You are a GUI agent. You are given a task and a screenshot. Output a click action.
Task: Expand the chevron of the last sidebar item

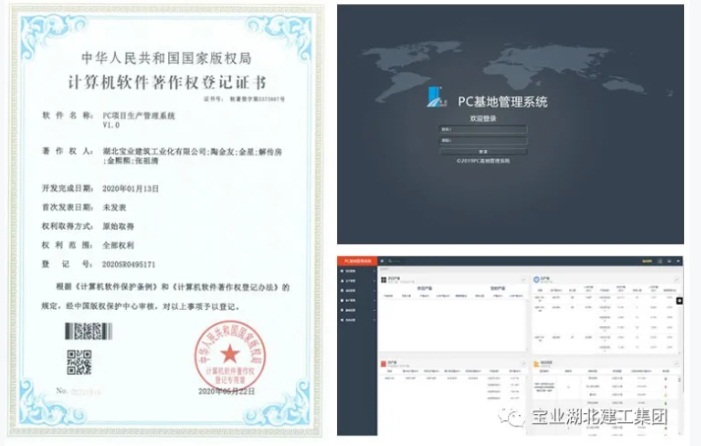click(374, 320)
